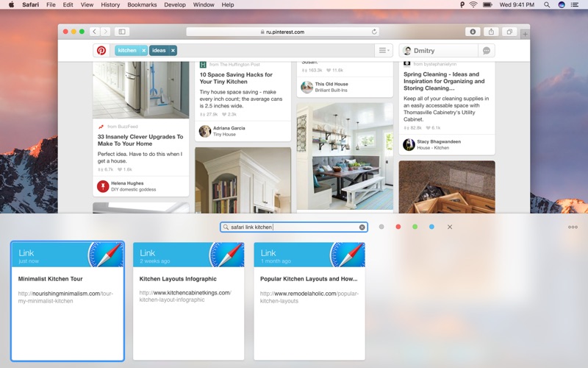Open Safari downloads button

coord(472,32)
